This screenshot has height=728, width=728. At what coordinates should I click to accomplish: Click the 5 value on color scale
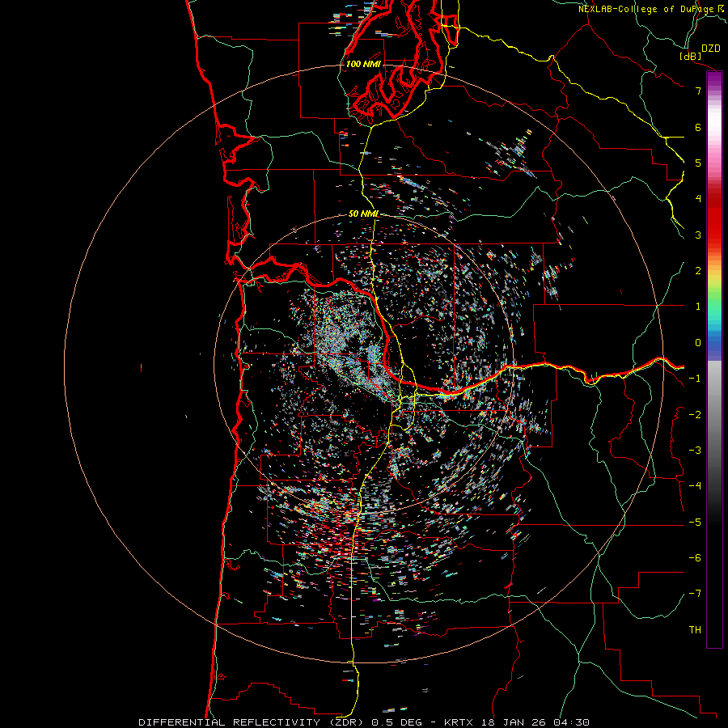[x=698, y=163]
